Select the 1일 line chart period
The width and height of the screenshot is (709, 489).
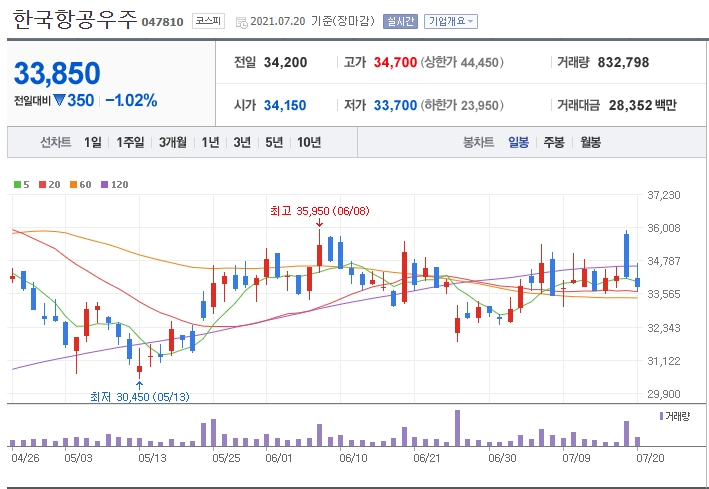pyautogui.click(x=93, y=142)
